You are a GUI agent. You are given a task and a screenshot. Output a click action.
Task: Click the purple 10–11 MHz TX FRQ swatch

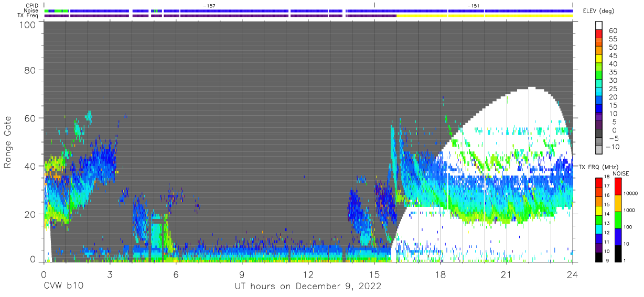coord(599,248)
